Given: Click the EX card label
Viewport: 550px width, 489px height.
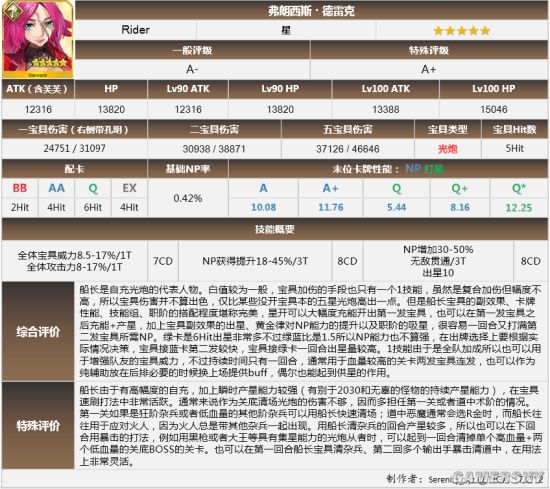Looking at the screenshot, I should pos(129,188).
